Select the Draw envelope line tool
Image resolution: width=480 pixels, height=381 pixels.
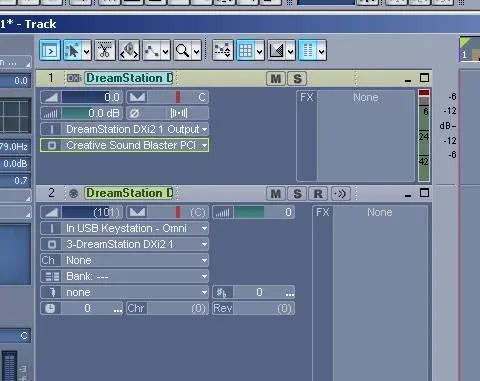(152, 51)
